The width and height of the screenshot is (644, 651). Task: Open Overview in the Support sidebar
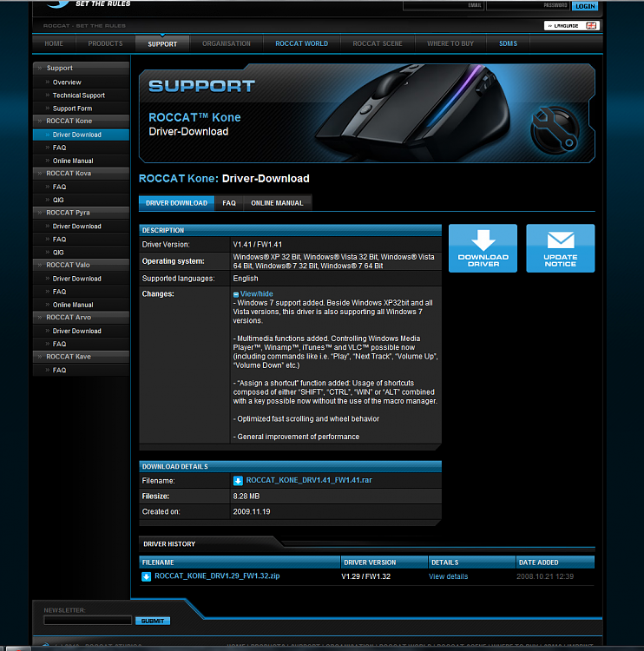coord(67,82)
